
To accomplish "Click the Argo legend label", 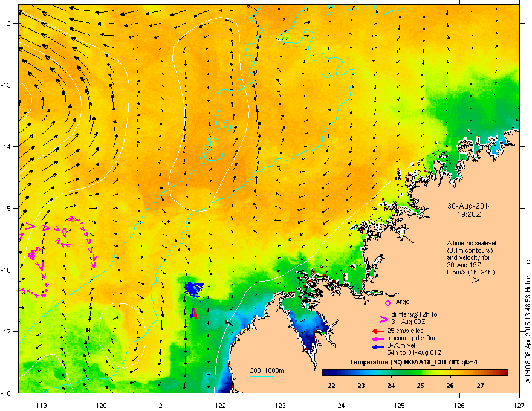I will [403, 302].
